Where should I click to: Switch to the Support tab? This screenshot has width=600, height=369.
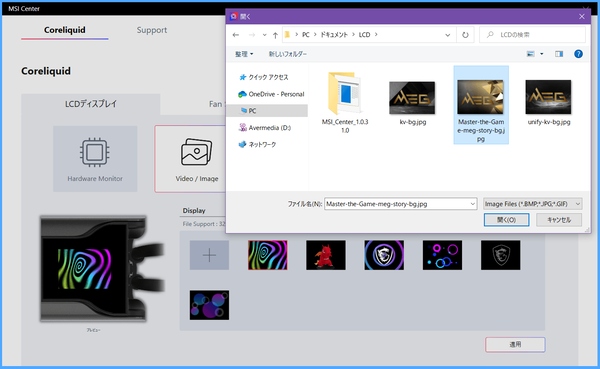[152, 30]
